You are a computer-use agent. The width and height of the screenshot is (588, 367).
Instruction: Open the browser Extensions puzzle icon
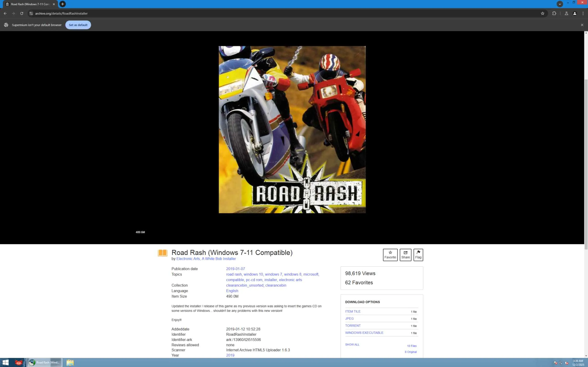tap(554, 13)
